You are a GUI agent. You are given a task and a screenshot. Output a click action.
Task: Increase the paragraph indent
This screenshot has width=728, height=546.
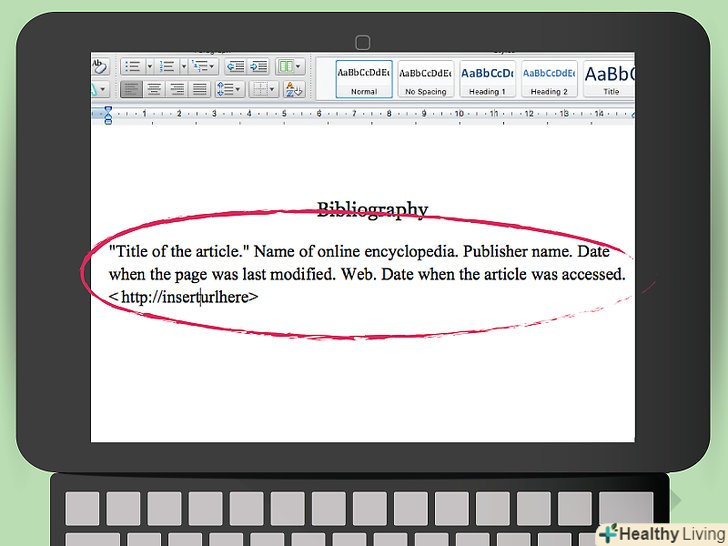(x=259, y=66)
